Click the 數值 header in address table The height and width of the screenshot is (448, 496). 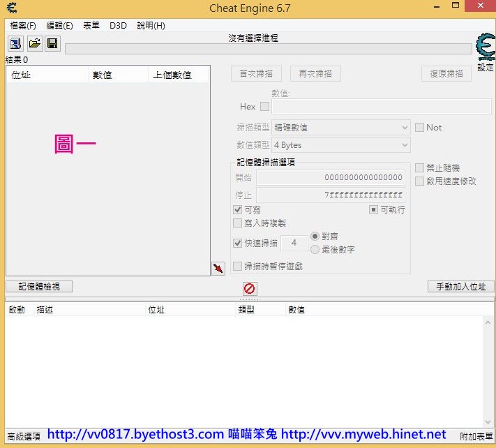pos(296,309)
